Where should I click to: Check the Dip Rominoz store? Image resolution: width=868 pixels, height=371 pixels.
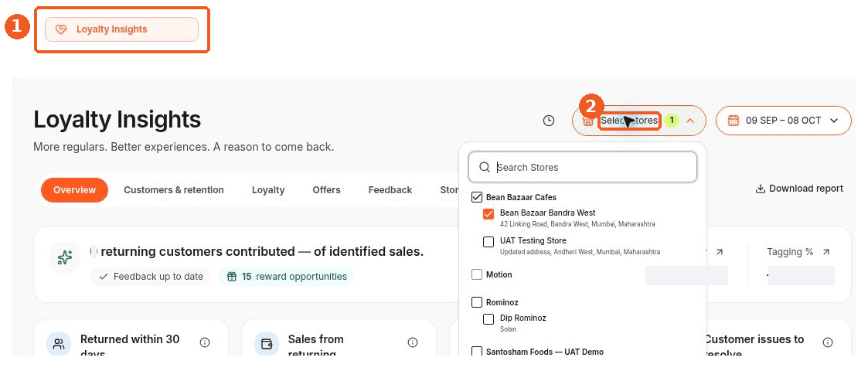(488, 319)
